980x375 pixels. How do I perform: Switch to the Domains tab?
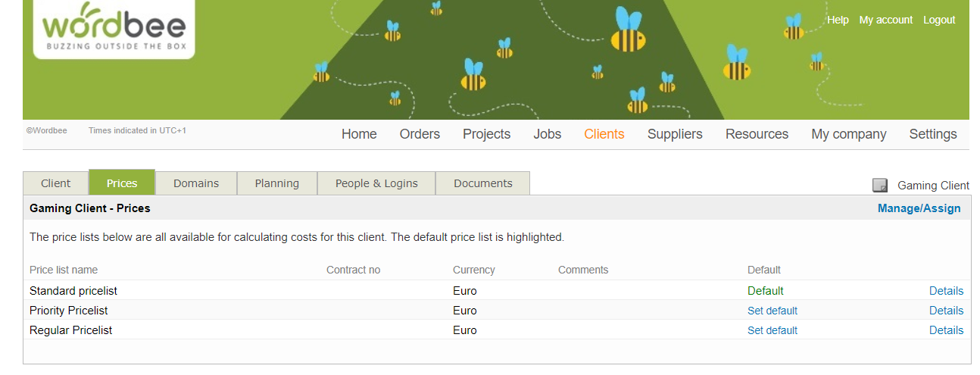[196, 183]
